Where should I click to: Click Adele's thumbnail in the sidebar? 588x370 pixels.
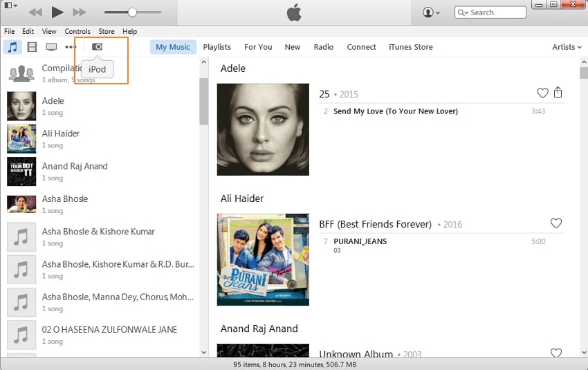tap(21, 106)
